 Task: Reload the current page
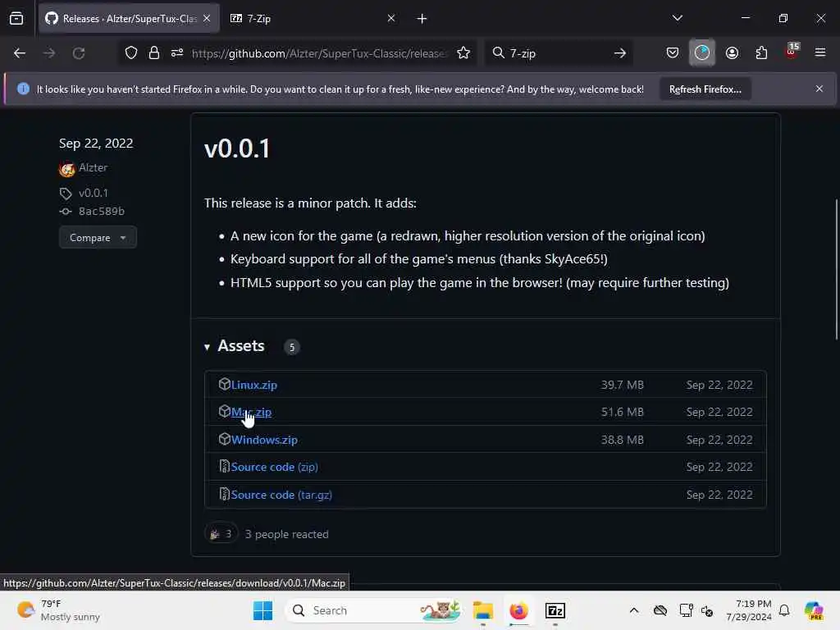[x=79, y=53]
